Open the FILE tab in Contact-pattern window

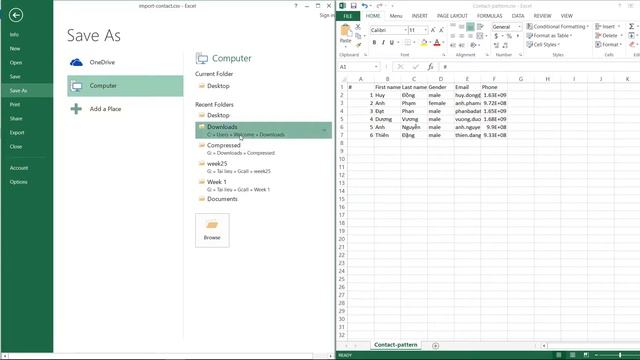click(x=348, y=16)
